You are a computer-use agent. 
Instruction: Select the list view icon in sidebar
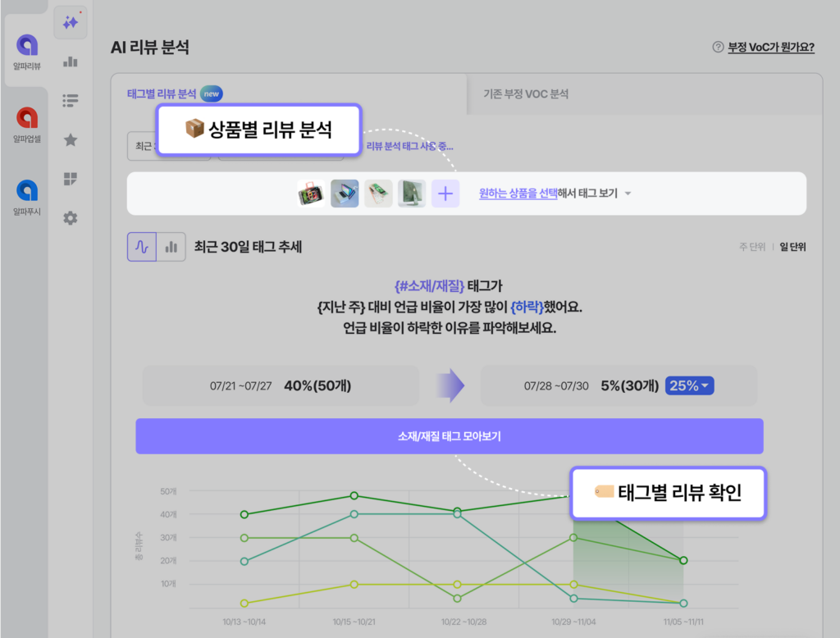click(x=71, y=100)
